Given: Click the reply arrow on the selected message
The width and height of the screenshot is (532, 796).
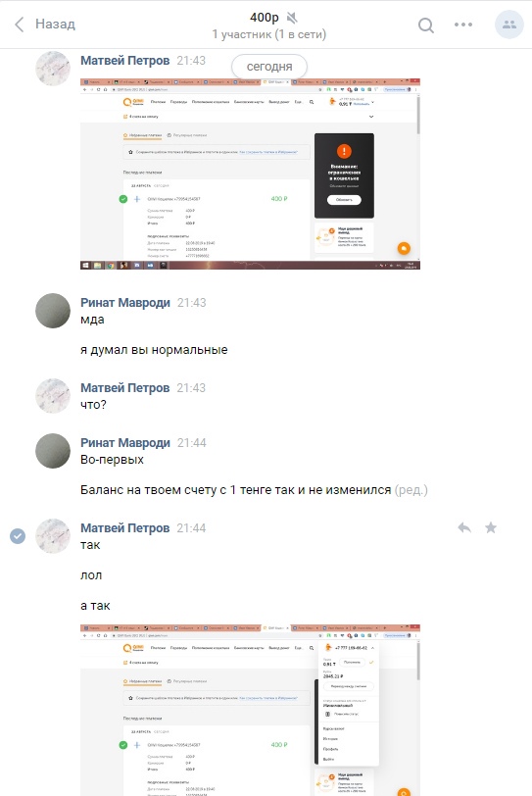Looking at the screenshot, I should [464, 528].
